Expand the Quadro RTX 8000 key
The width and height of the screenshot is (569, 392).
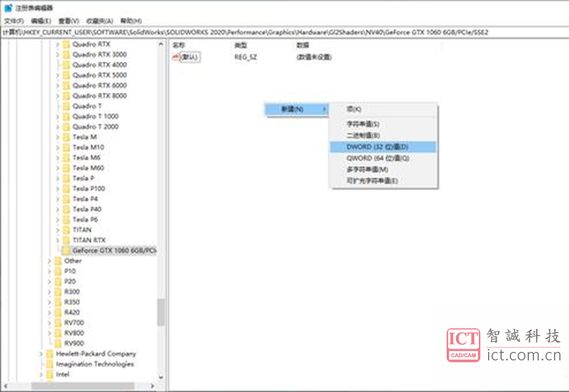point(58,96)
